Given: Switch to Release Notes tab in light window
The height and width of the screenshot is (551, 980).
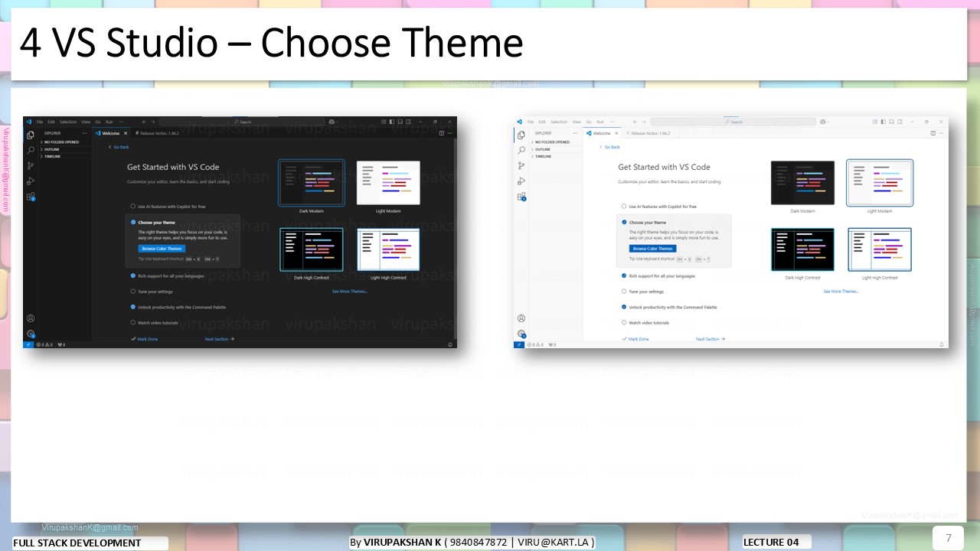Looking at the screenshot, I should pos(649,133).
